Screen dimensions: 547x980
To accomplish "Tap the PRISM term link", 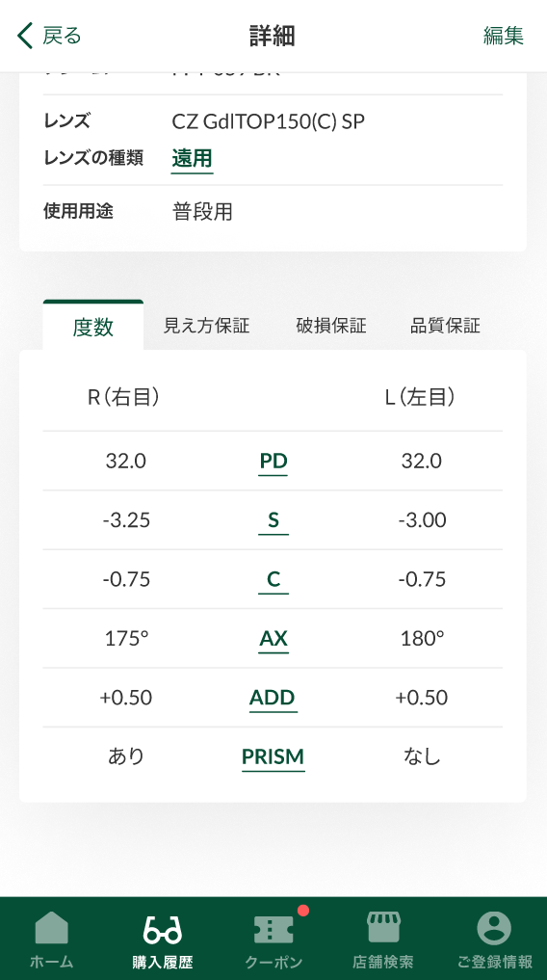I will [x=273, y=757].
